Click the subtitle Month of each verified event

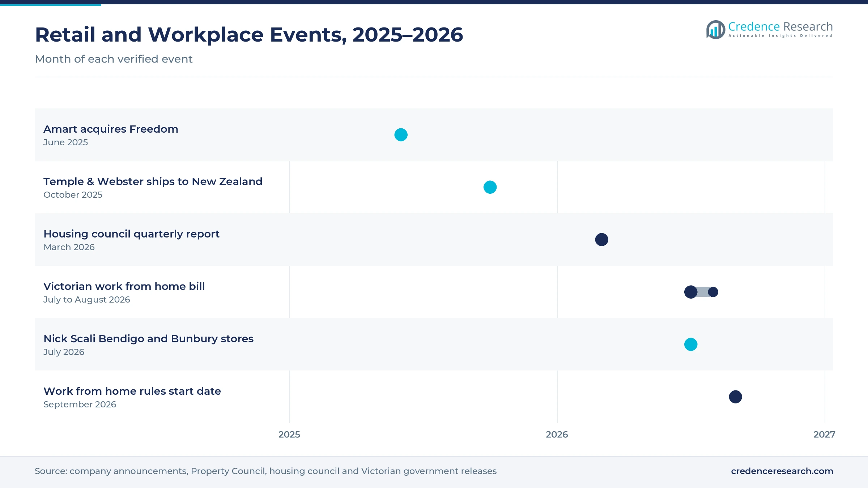[114, 59]
